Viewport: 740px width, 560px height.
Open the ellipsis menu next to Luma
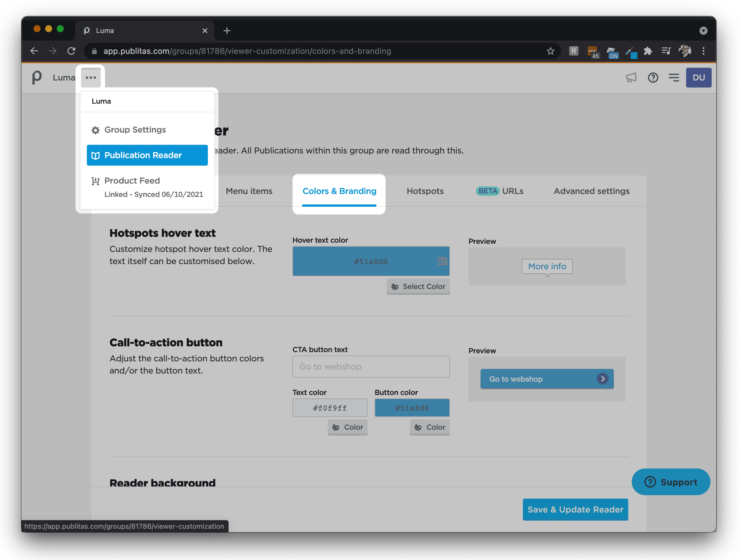(91, 77)
